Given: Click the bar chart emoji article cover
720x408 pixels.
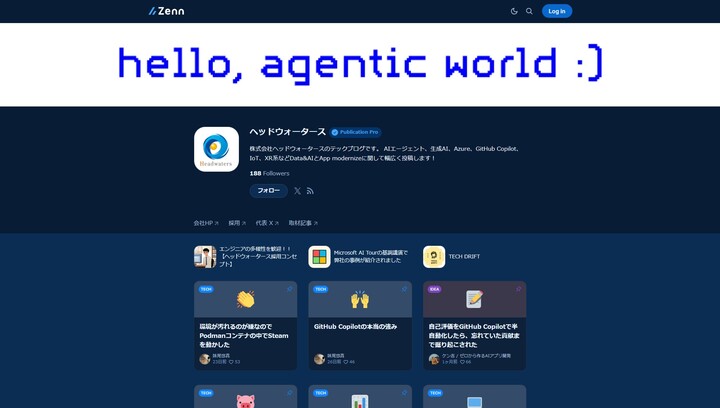Looking at the screenshot, I should pos(360,397).
